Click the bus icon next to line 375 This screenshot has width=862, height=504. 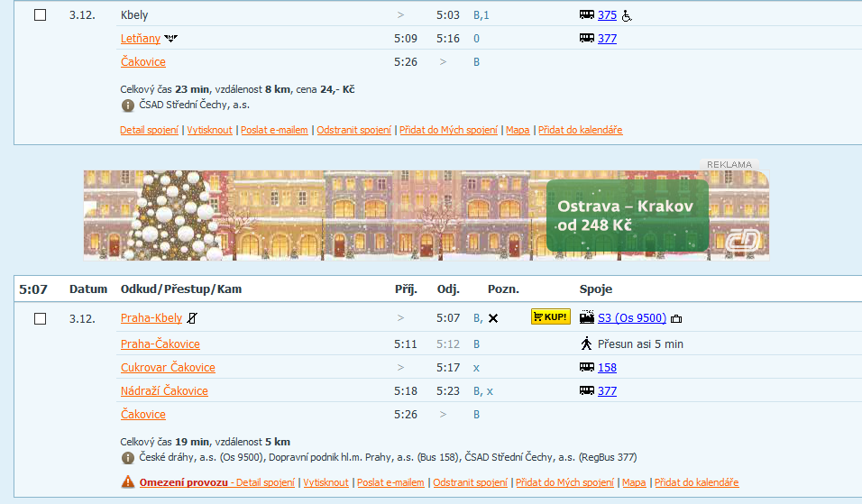point(587,14)
